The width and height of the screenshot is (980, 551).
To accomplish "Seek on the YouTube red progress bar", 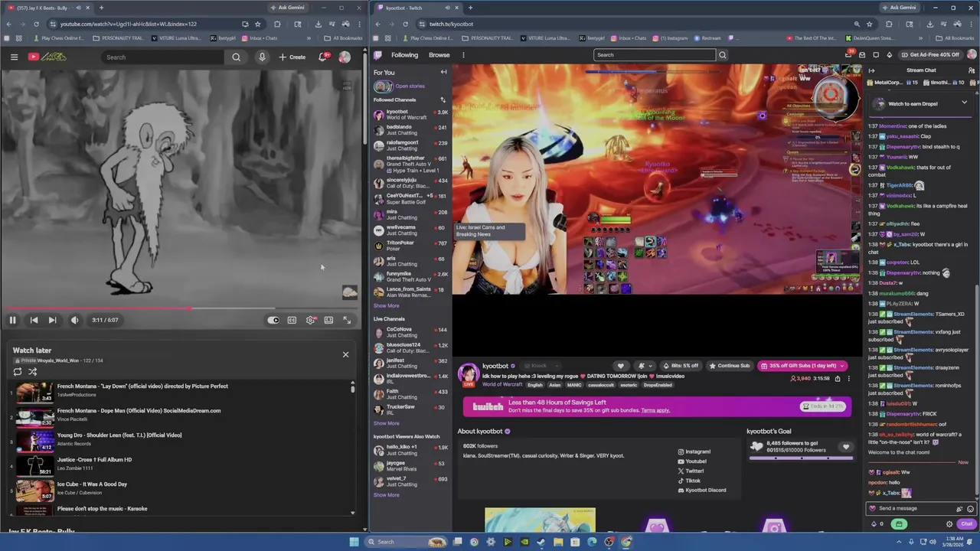I will click(x=181, y=308).
